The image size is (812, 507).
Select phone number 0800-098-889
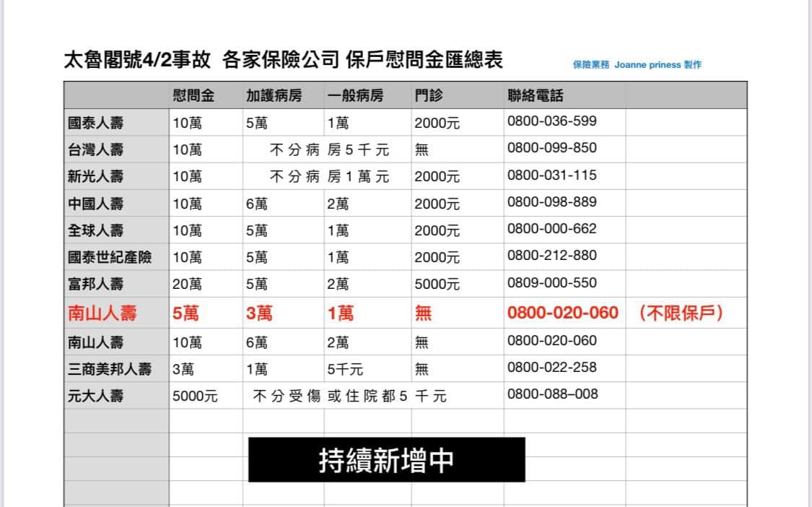click(x=552, y=201)
